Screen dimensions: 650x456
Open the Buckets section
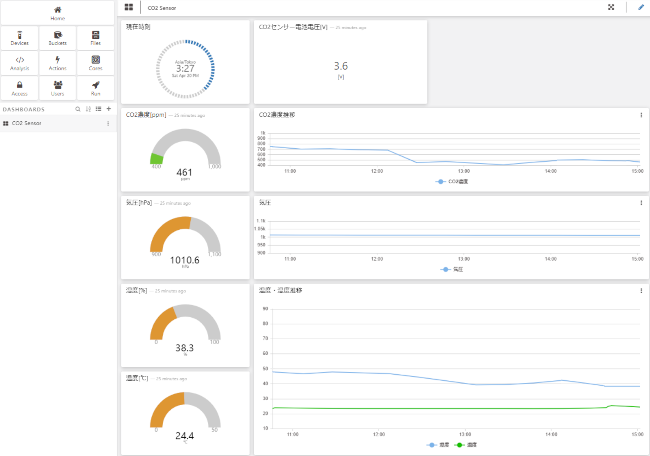(58, 38)
